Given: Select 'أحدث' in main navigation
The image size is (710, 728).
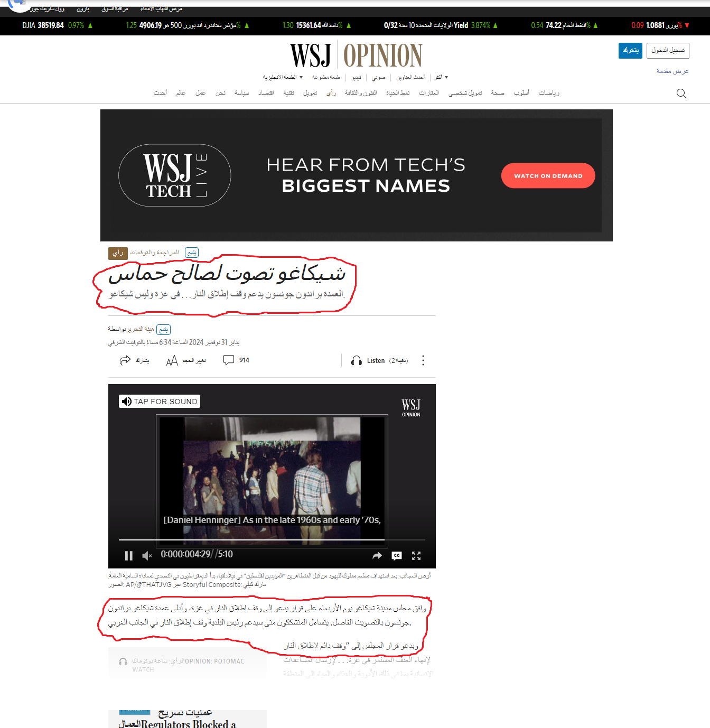Looking at the screenshot, I should click(160, 93).
